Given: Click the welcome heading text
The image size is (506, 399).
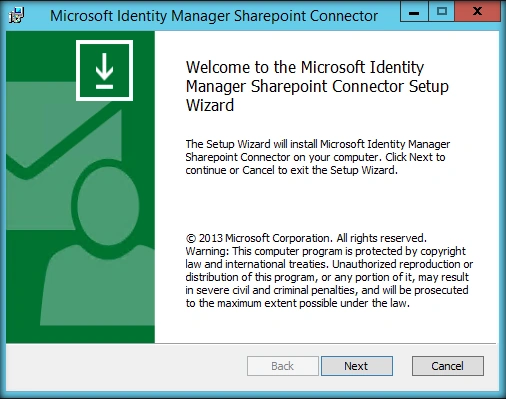Looking at the screenshot, I should click(x=317, y=86).
